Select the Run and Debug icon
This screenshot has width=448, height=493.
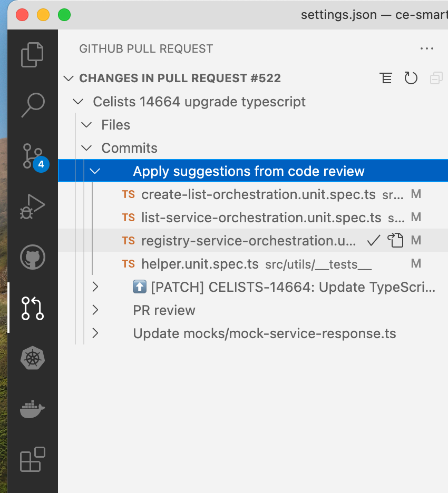coord(32,206)
